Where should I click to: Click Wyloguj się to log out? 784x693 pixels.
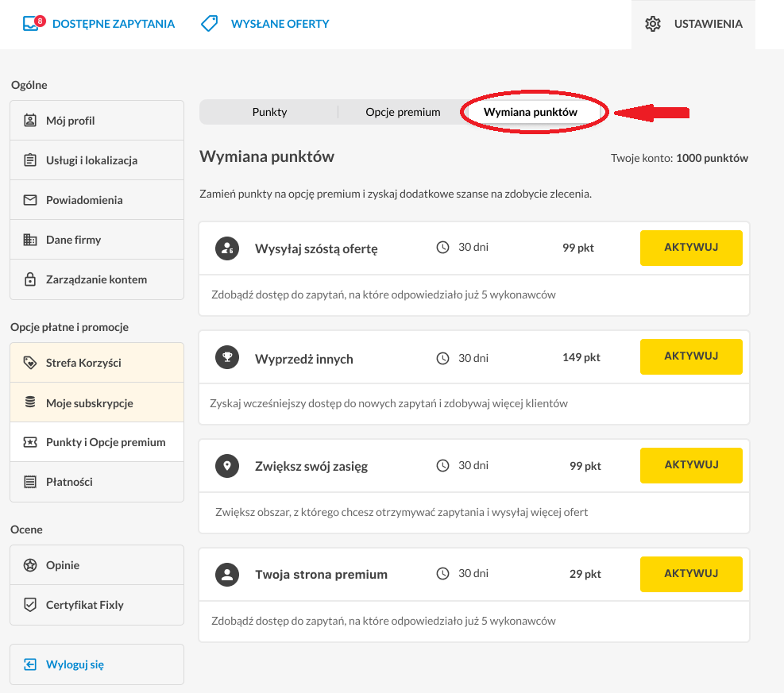(97, 664)
